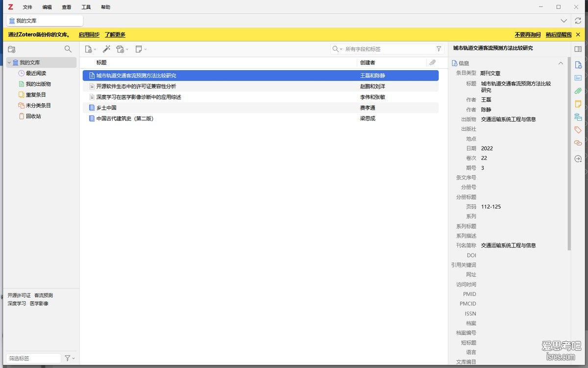Collapse the 信息 section chevron

tap(561, 63)
